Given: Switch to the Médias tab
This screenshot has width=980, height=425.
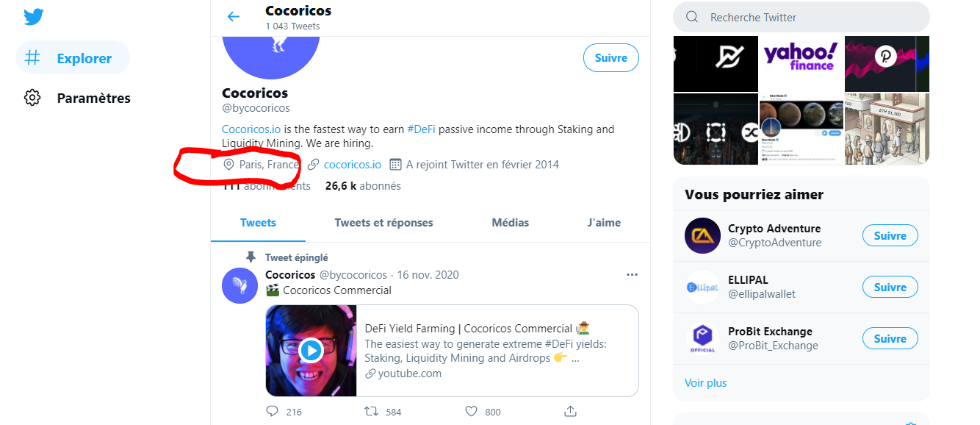Looking at the screenshot, I should coord(510,222).
